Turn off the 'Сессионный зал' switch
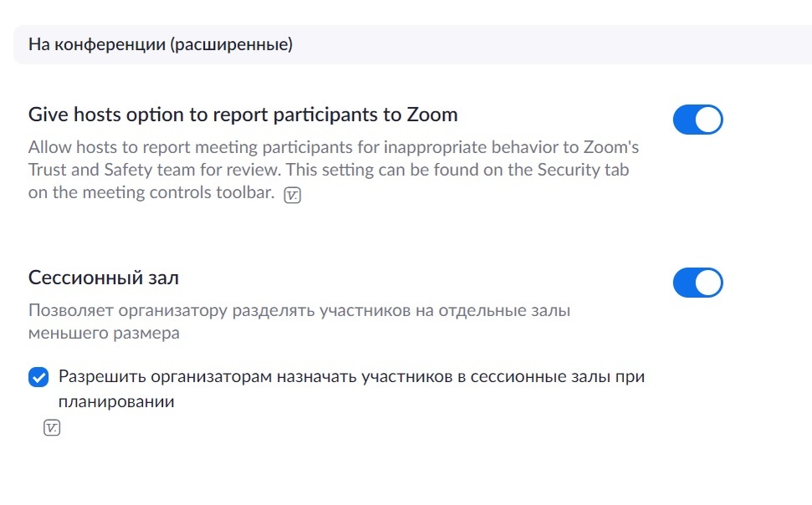Viewport: 812px width, 505px height. click(x=697, y=283)
